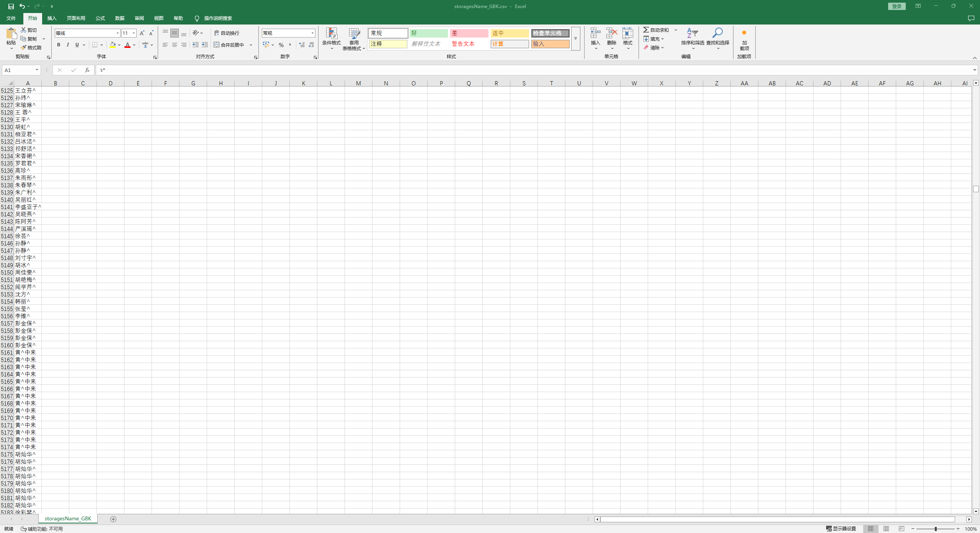
Task: Click the font color A icon
Action: click(x=127, y=45)
